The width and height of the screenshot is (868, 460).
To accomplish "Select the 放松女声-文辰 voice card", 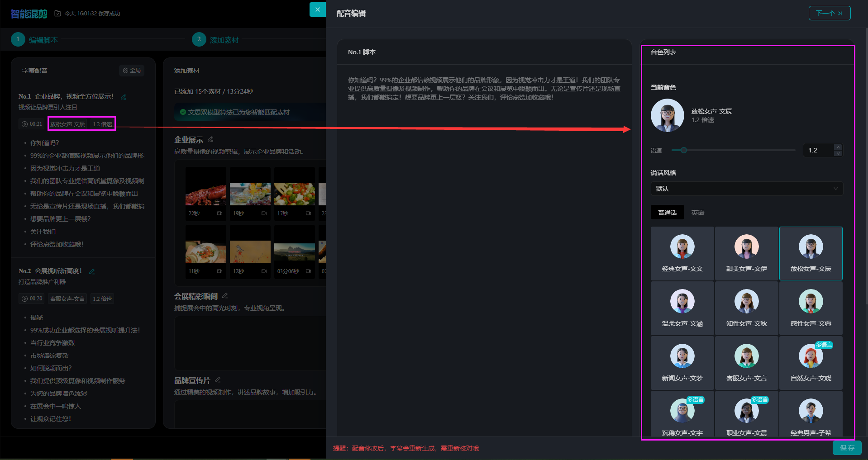I will [811, 253].
